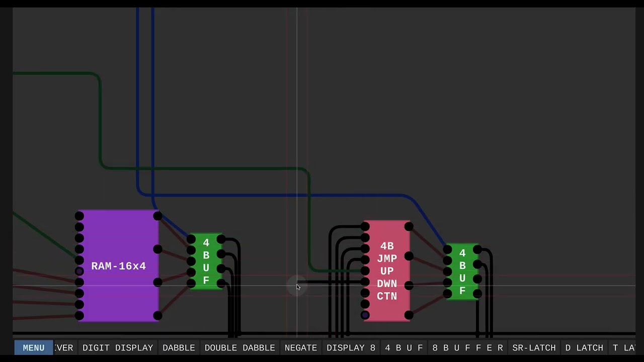The image size is (644, 362).
Task: Select 4 B U F chip from library bar
Action: click(404, 347)
